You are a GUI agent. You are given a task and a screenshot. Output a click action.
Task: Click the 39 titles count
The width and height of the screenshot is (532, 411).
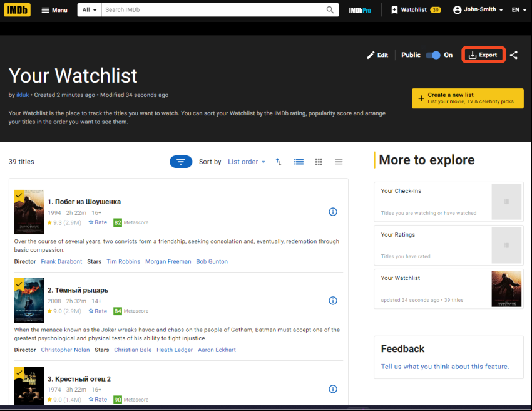coord(21,162)
